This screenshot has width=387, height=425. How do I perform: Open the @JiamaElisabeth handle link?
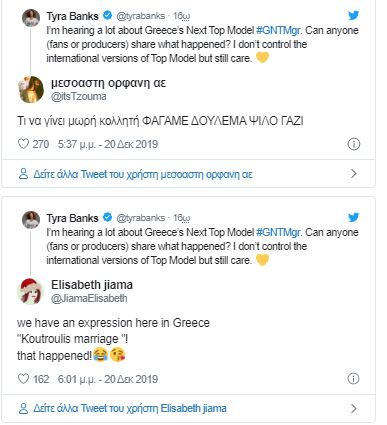pyautogui.click(x=89, y=298)
